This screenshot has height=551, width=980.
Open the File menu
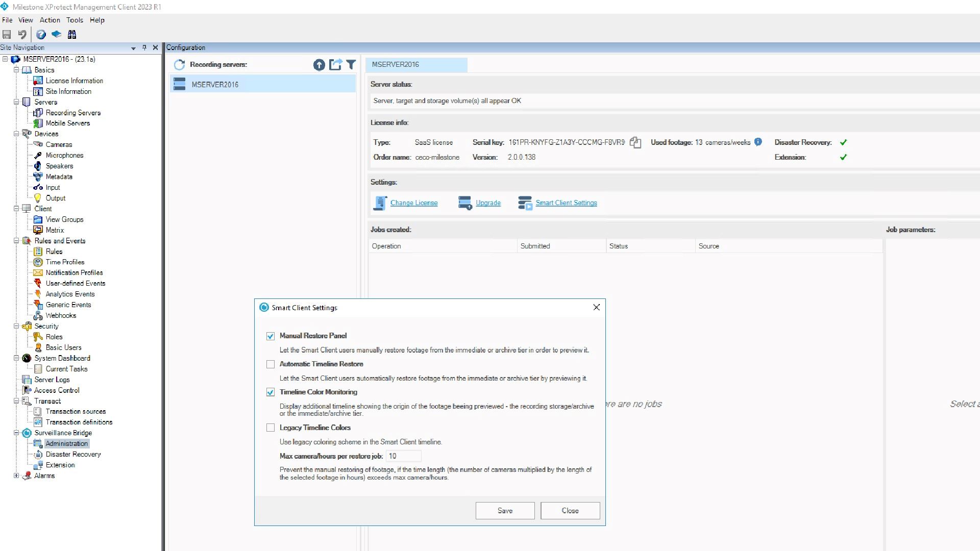point(7,20)
